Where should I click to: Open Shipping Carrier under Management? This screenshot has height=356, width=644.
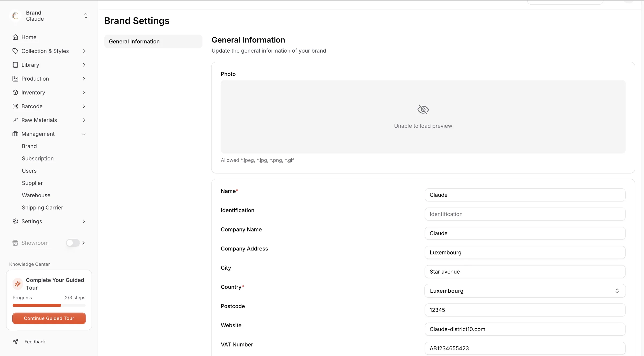coord(42,208)
